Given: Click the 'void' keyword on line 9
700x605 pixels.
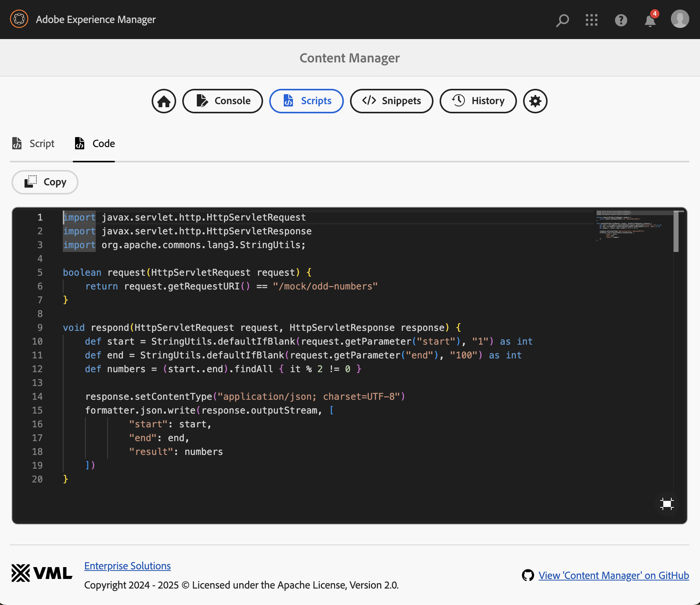Looking at the screenshot, I should [74, 328].
